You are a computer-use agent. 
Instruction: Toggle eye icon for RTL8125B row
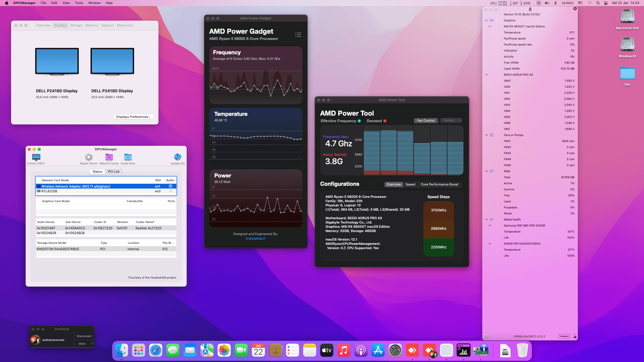(x=39, y=191)
